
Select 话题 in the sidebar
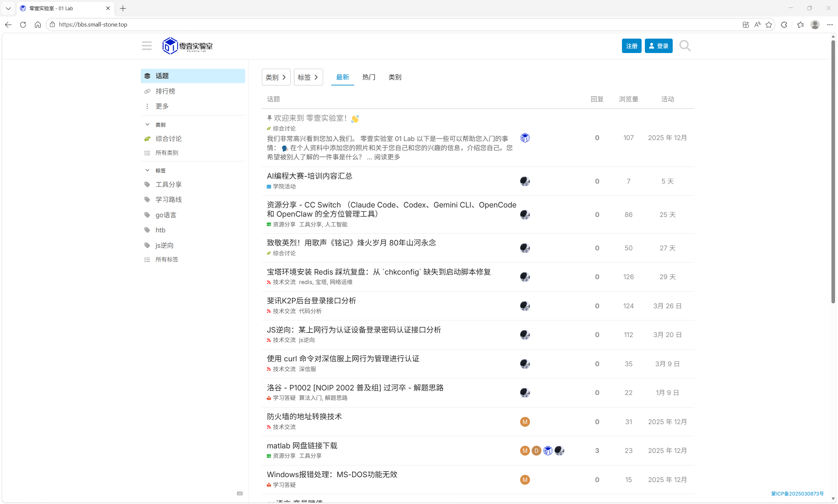coord(192,76)
